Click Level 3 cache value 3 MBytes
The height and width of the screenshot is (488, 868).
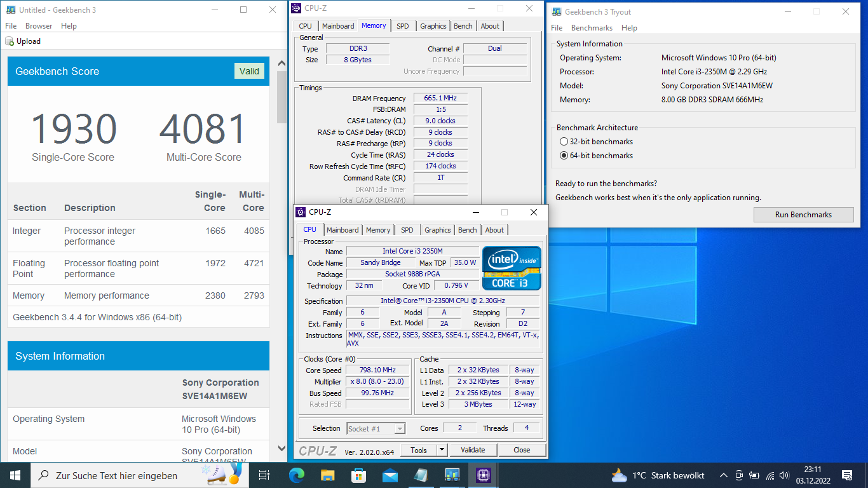(478, 404)
